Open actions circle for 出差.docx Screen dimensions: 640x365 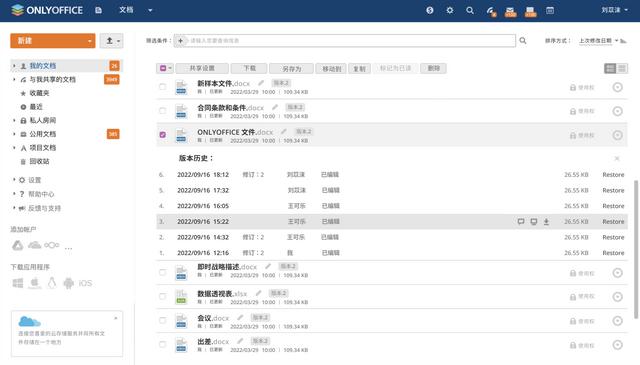(618, 345)
